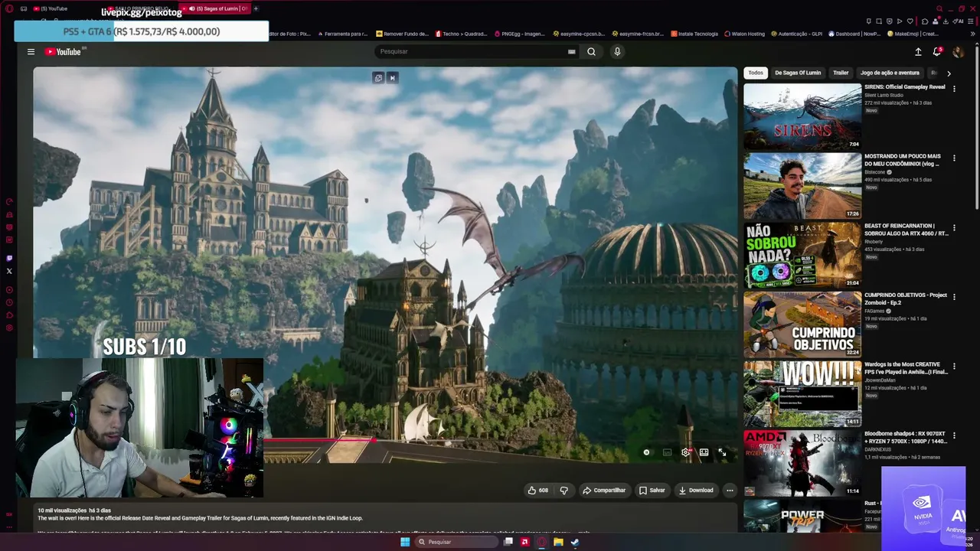Expand the hidden bookmarks overflow chevron

[973, 34]
